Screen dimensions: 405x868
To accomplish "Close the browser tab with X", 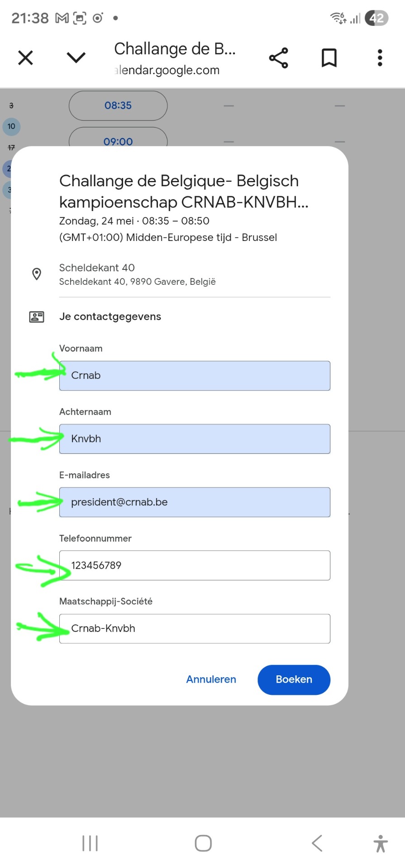I will tap(25, 58).
